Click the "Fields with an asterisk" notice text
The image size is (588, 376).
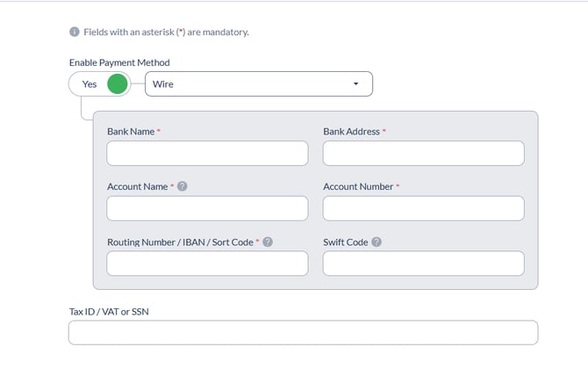166,33
